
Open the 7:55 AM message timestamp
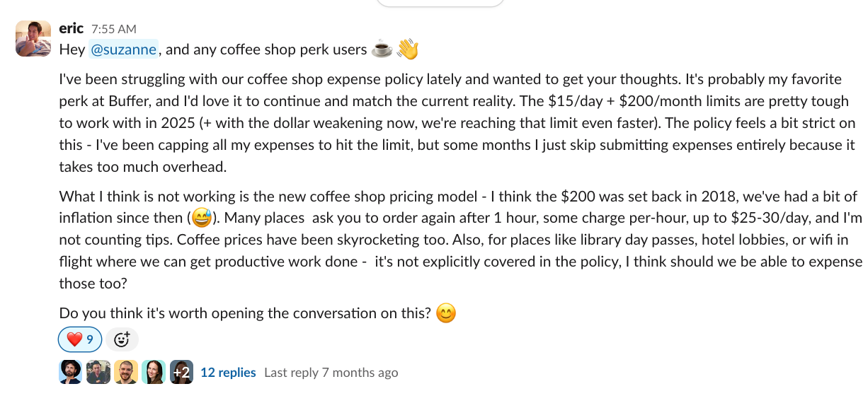point(114,29)
